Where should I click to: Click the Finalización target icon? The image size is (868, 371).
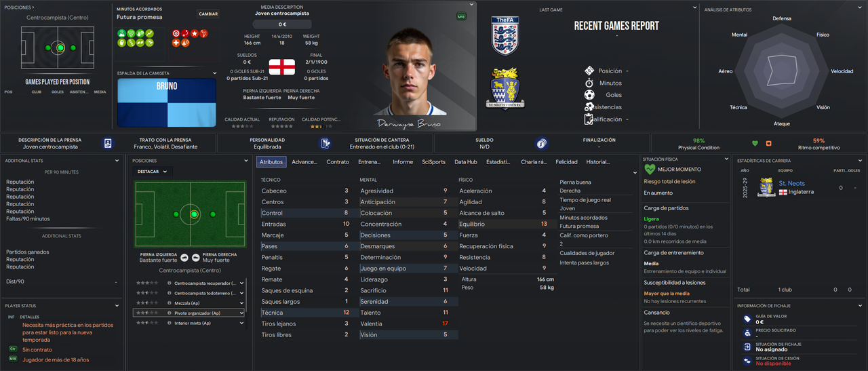540,143
